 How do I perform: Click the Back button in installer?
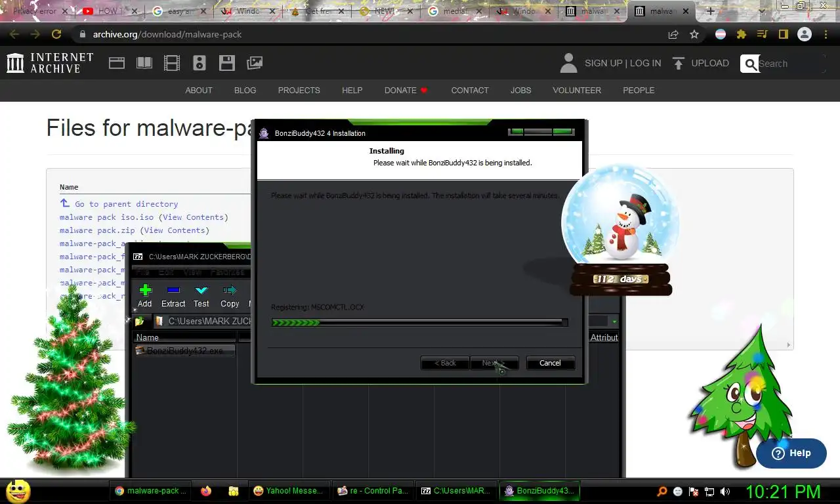click(x=445, y=363)
